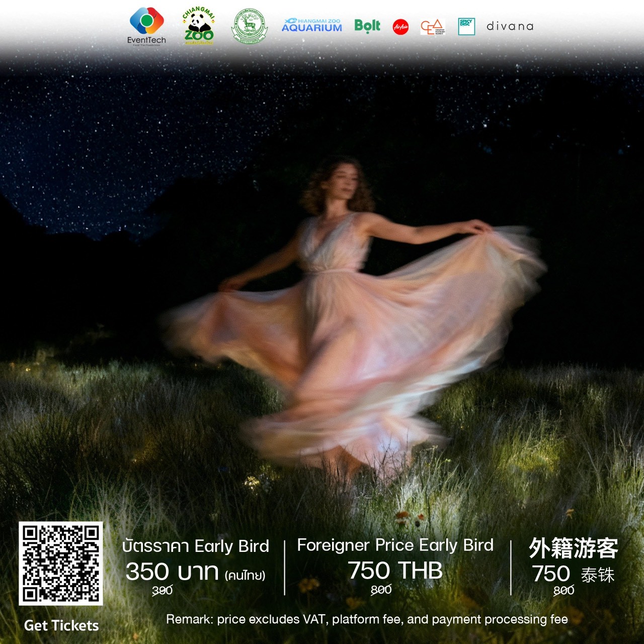Click the VAT and fees remark text
The width and height of the screenshot is (644, 644).
[367, 619]
